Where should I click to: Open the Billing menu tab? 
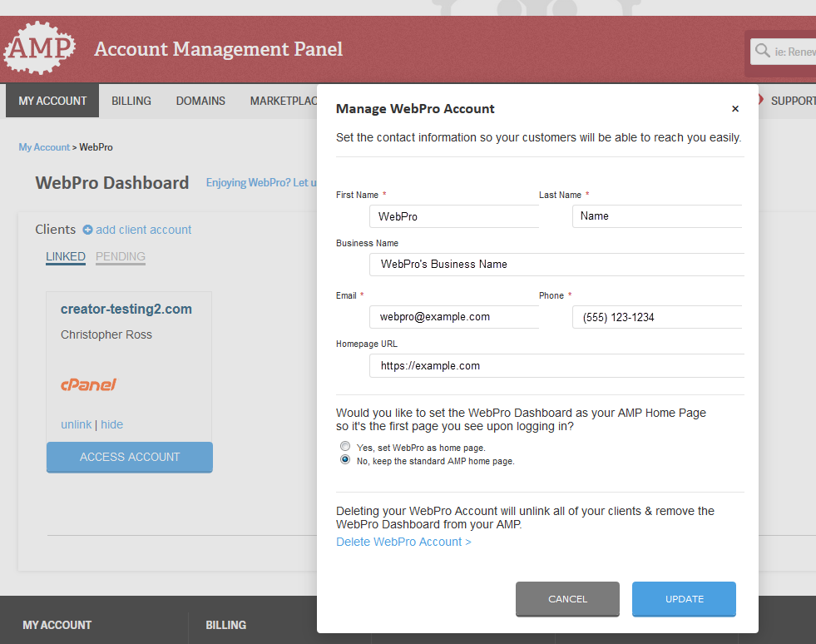(x=131, y=101)
